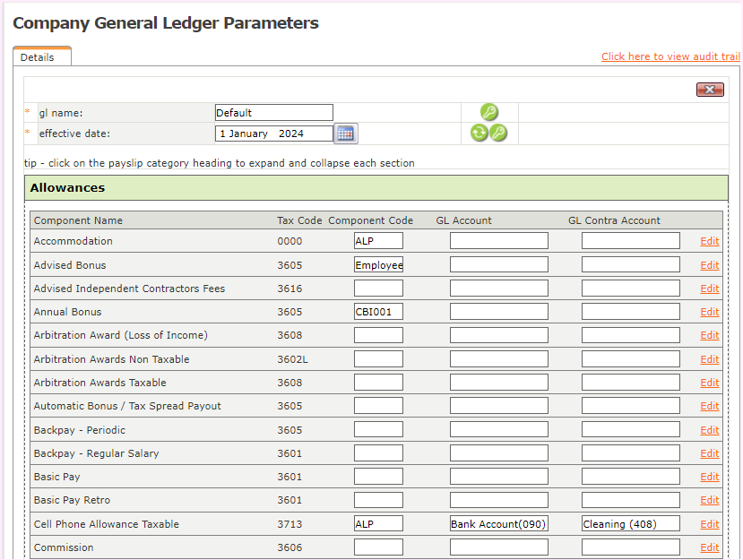Edit the Cell Phone Allowance Taxable row
Image resolution: width=743 pixels, height=560 pixels.
[x=709, y=524]
